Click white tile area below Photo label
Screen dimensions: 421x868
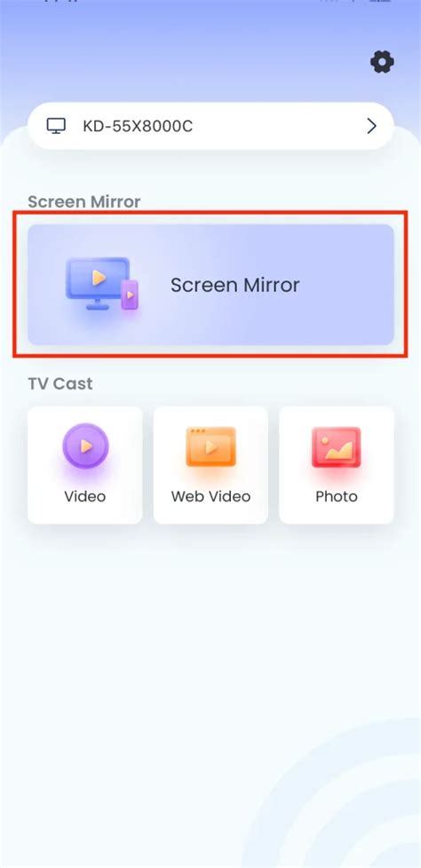coord(337,515)
